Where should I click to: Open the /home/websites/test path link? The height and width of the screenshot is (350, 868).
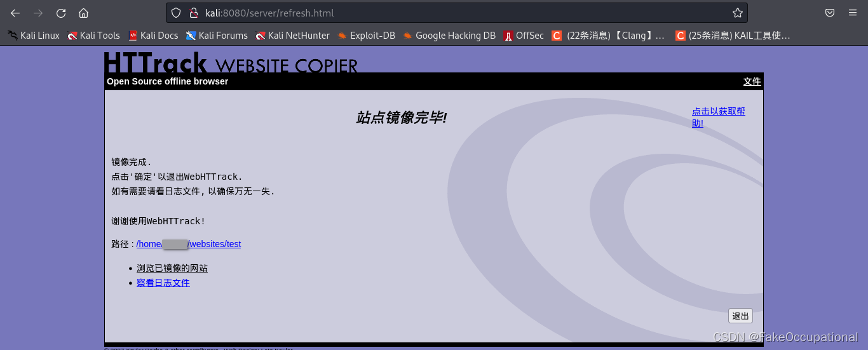click(x=189, y=244)
